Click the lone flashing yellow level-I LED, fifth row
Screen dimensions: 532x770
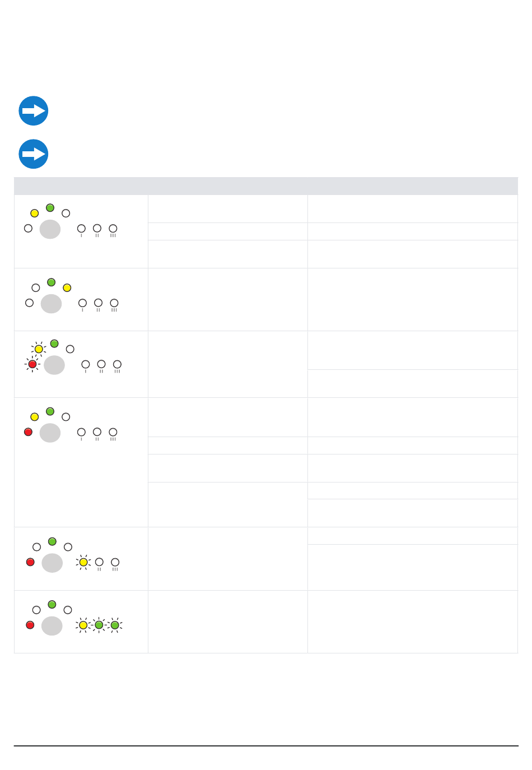coord(83,562)
